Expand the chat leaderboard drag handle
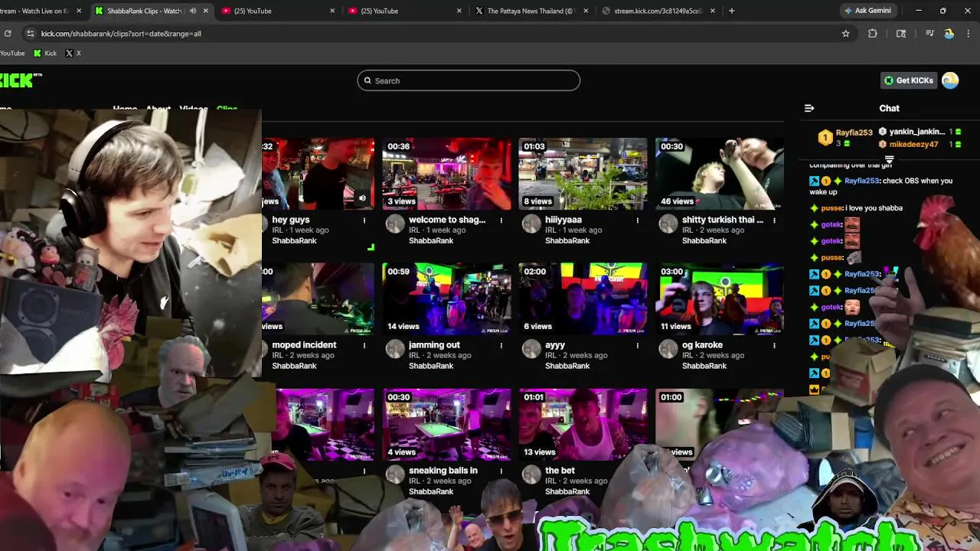This screenshot has height=551, width=980. click(x=889, y=160)
